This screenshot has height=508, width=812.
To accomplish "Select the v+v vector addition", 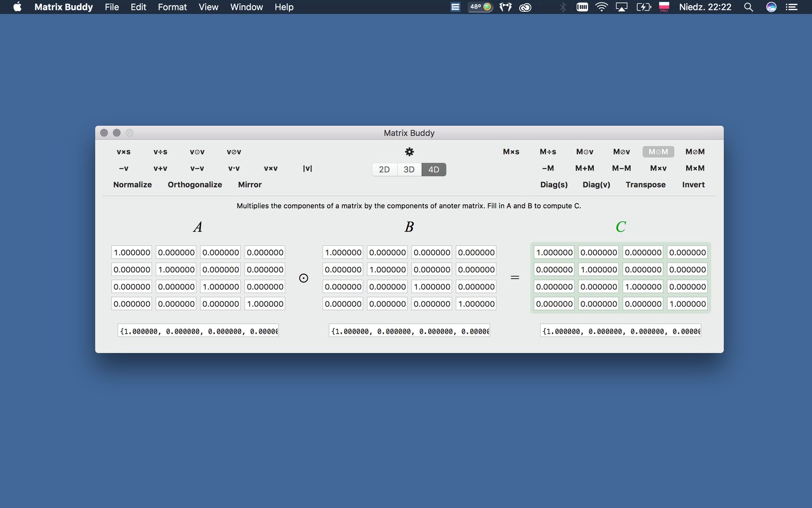I will pos(161,168).
